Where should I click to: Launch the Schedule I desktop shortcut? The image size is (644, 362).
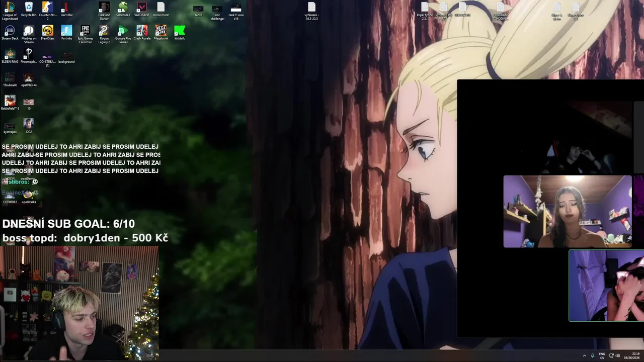(x=123, y=10)
